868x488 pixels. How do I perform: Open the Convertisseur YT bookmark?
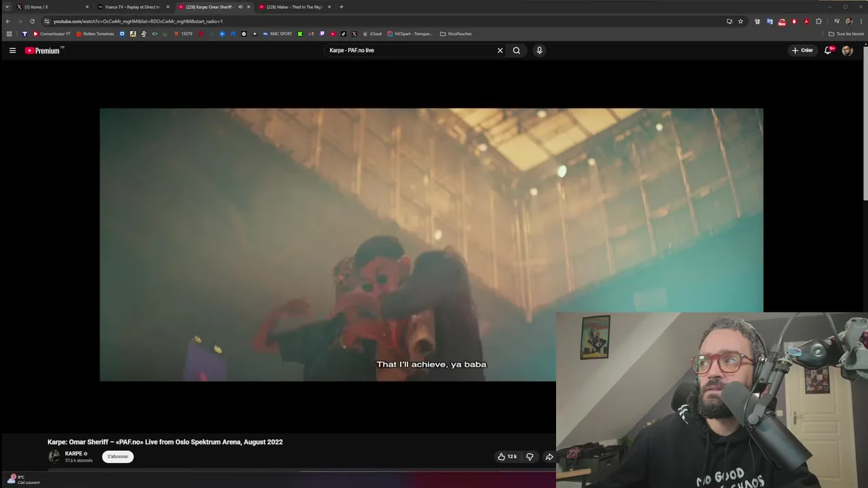52,34
